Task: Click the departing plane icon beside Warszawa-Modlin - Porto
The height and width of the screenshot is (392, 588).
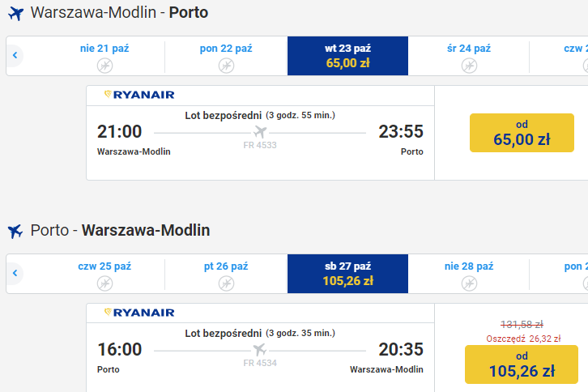Action: [15, 14]
